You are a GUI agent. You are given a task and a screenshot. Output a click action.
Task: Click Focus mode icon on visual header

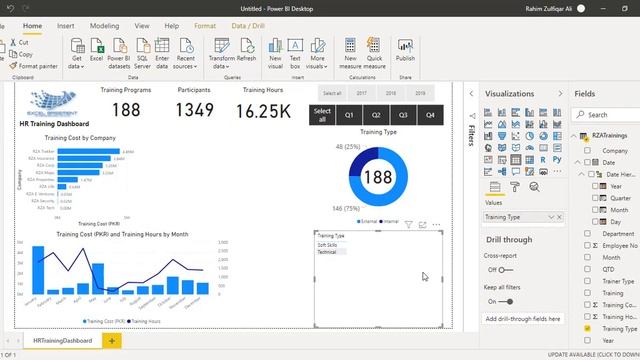pyautogui.click(x=422, y=224)
